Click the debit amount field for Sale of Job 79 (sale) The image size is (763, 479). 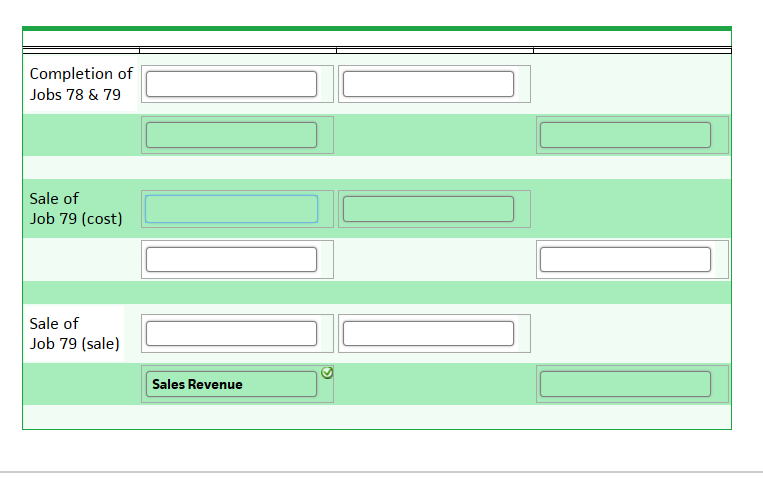tap(428, 333)
